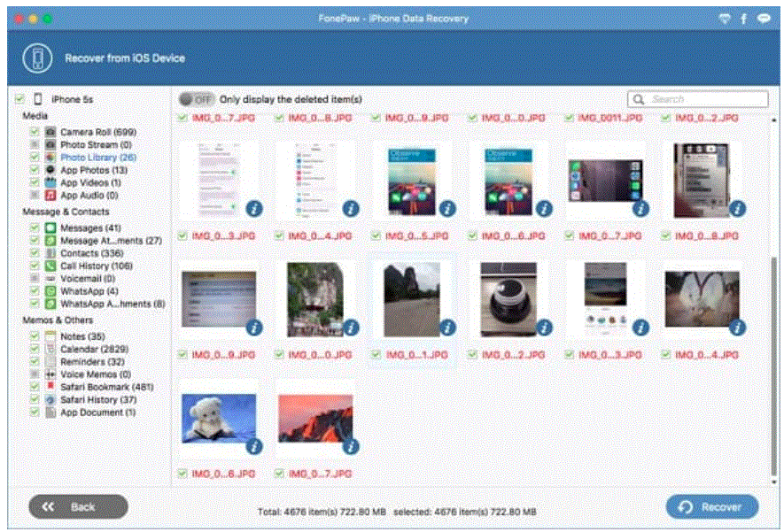This screenshot has height=532, width=784.
Task: Click the blue Recover button
Action: 712,507
